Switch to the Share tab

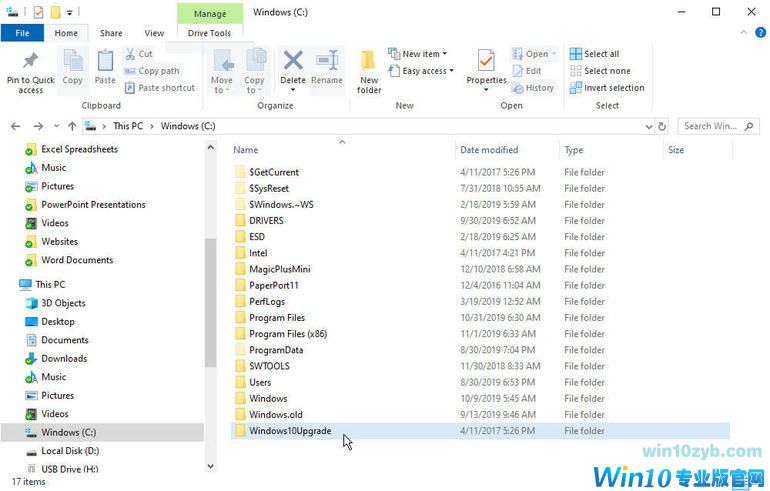pyautogui.click(x=111, y=33)
